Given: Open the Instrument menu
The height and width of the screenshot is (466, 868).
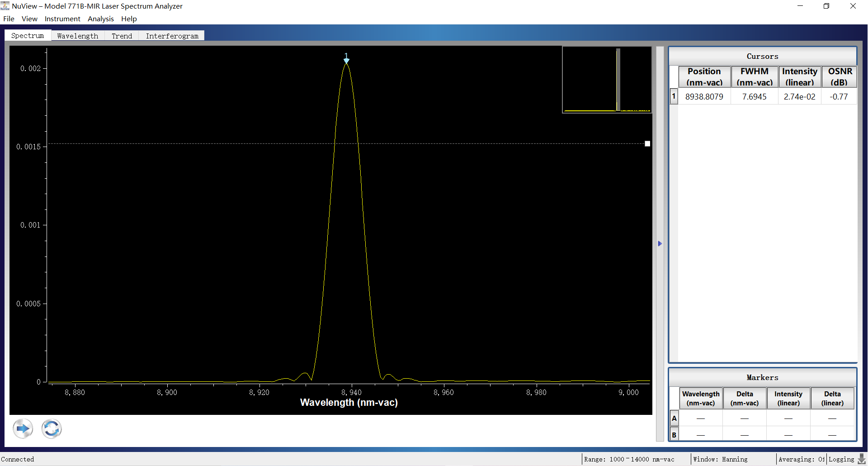Looking at the screenshot, I should [62, 19].
